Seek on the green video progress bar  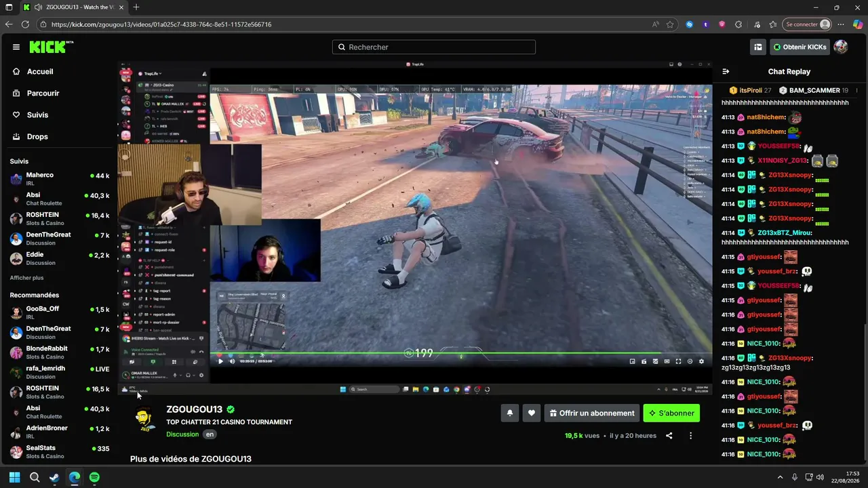(x=461, y=353)
